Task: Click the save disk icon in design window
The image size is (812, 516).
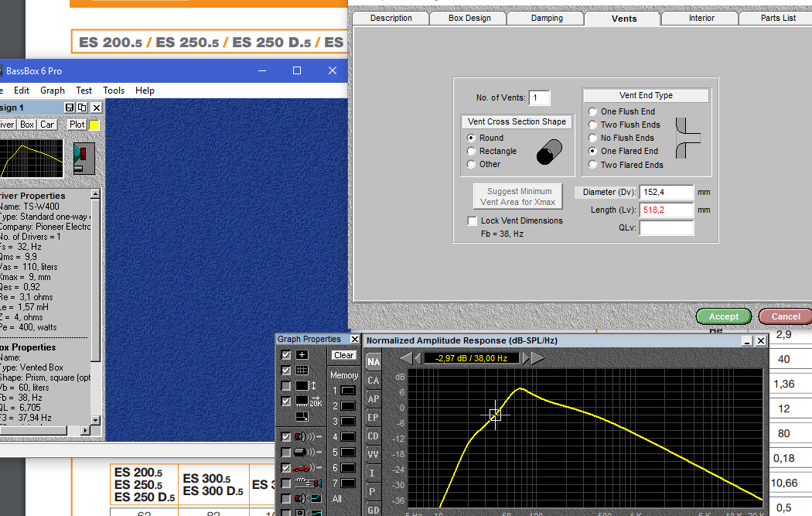Action: pyautogui.click(x=70, y=108)
